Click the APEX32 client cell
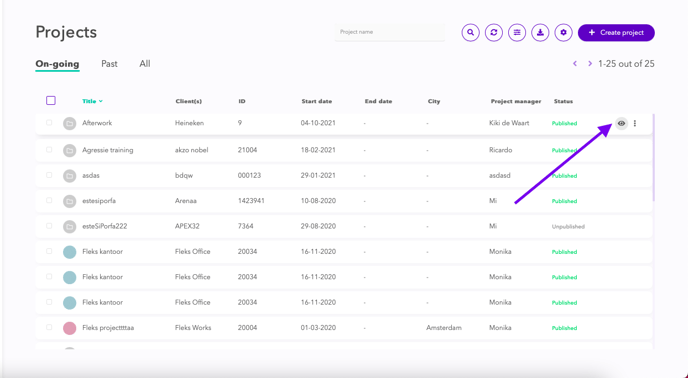Image resolution: width=688 pixels, height=378 pixels. 187,226
